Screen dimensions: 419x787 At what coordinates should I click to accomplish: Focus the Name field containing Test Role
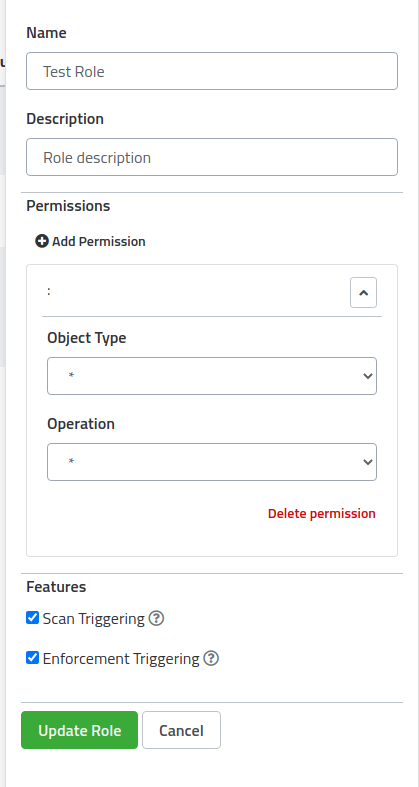coord(212,71)
